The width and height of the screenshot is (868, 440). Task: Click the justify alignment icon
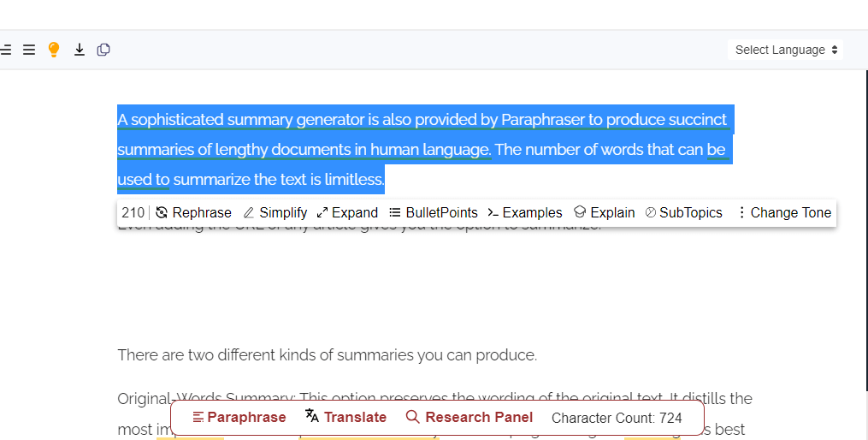29,50
